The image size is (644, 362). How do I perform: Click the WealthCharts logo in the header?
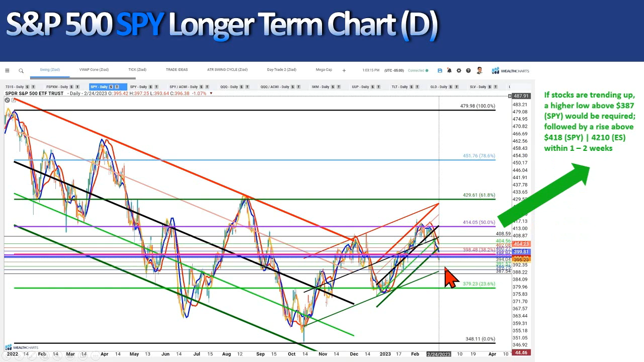[510, 71]
